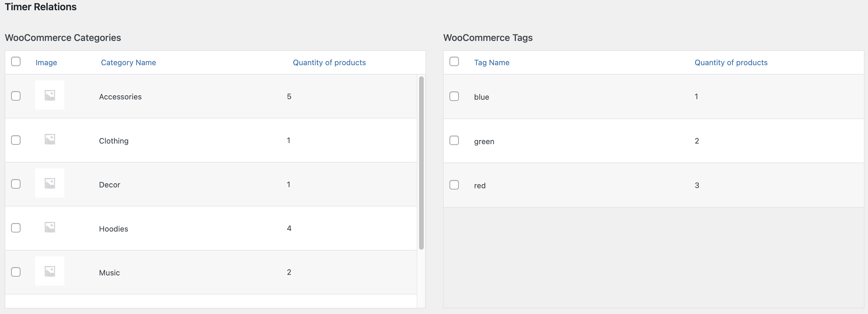Viewport: 868px width, 314px height.
Task: Check the Clothing category checkbox
Action: (x=16, y=140)
